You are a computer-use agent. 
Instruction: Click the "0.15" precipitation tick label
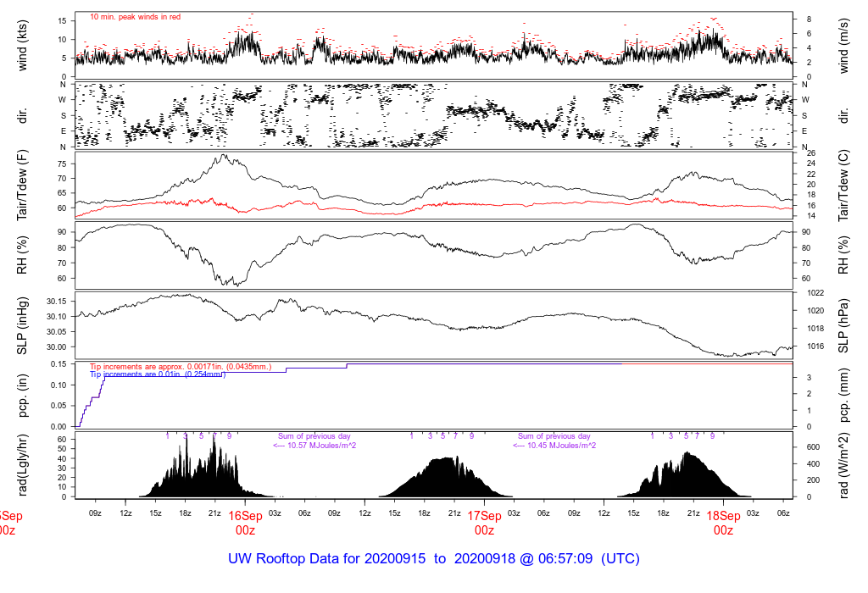click(58, 364)
